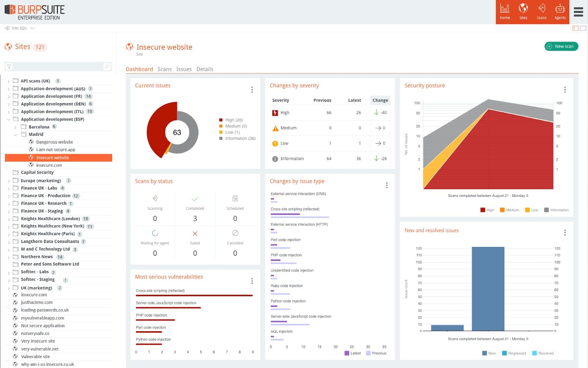The height and width of the screenshot is (368, 588).
Task: Click the Cross-site scripting (reflected) vulnerability bar
Action: tap(194, 296)
